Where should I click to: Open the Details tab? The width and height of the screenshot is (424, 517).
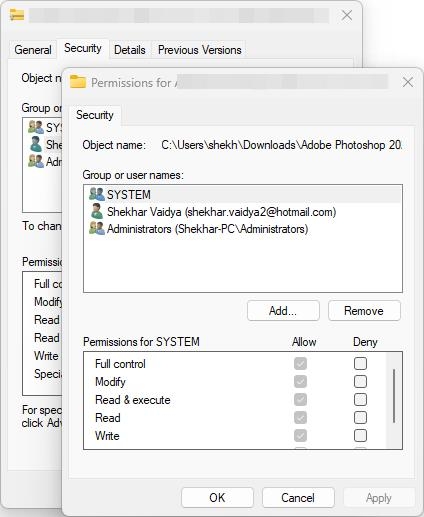[x=130, y=50]
